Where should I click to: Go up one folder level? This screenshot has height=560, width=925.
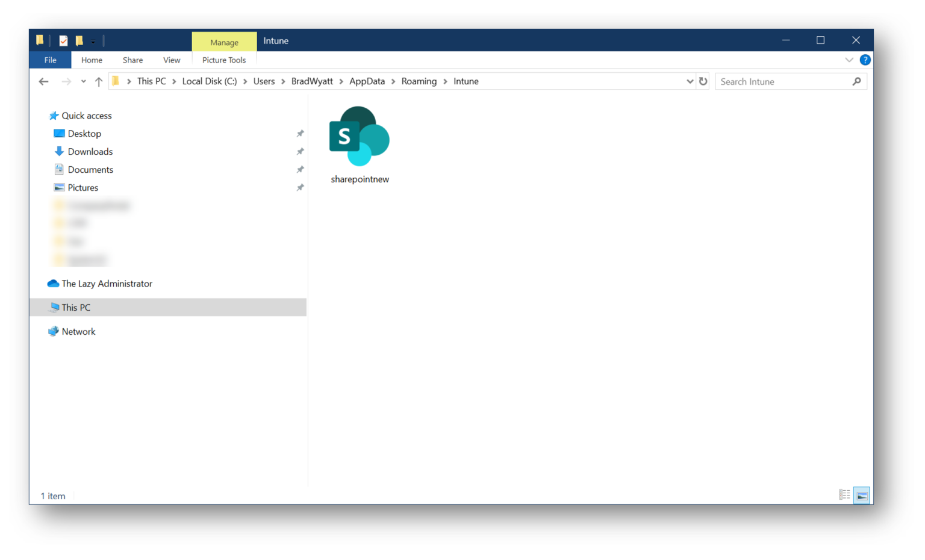99,81
